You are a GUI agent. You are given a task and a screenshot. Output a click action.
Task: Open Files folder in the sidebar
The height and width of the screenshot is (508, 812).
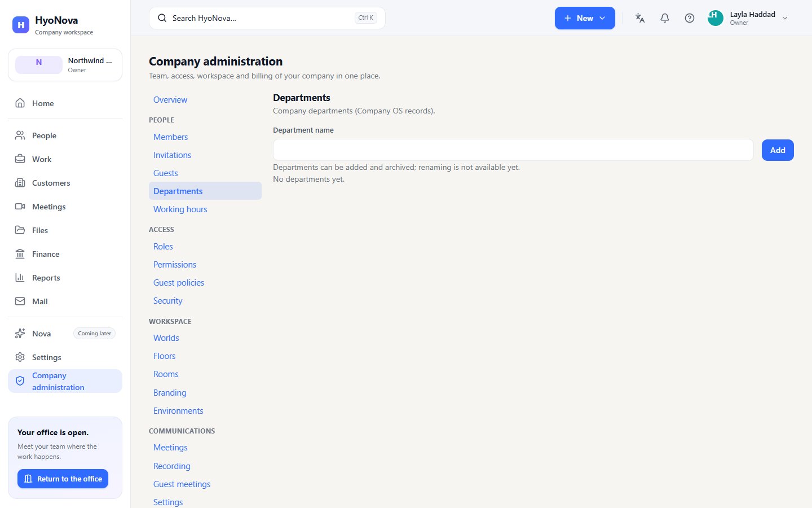[65, 230]
